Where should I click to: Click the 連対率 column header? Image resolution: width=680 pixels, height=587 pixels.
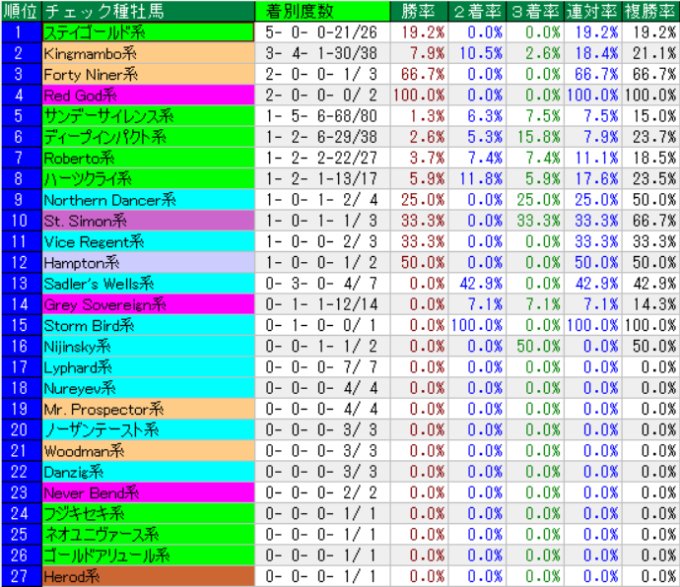point(592,11)
